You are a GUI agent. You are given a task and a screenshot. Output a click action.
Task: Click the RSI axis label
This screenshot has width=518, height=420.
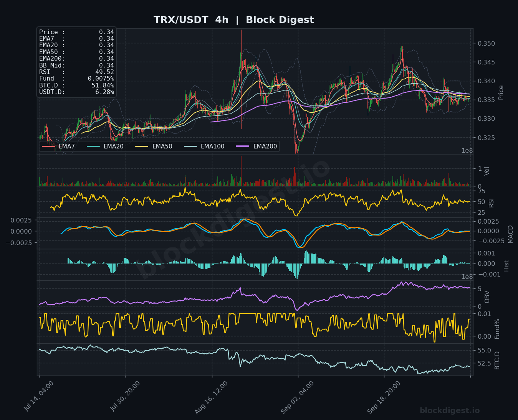pyautogui.click(x=492, y=203)
